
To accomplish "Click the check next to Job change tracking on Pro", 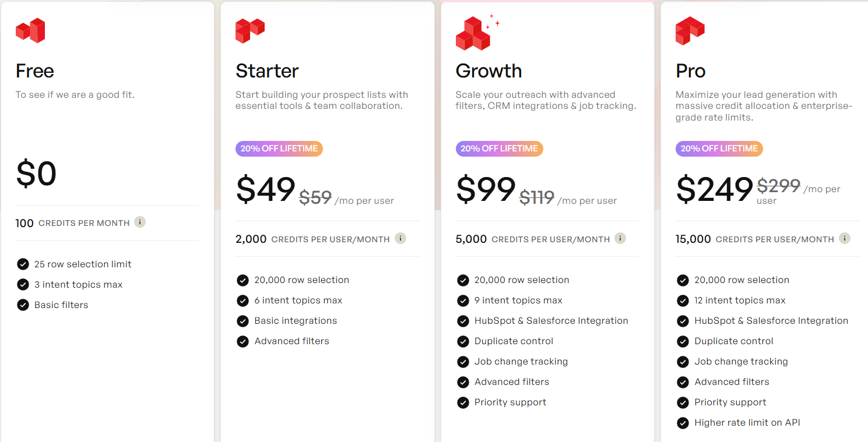I will click(682, 362).
